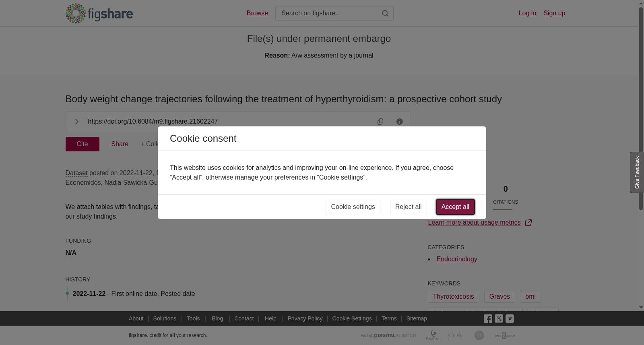Open Contact footer link
This screenshot has width=644, height=345.
tap(244, 318)
